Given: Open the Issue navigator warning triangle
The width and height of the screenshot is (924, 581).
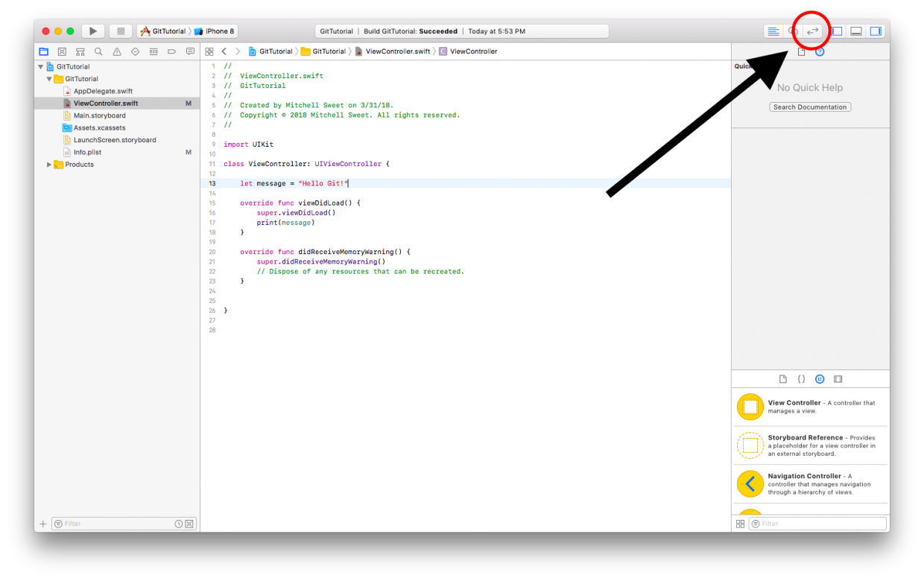Looking at the screenshot, I should pyautogui.click(x=116, y=51).
